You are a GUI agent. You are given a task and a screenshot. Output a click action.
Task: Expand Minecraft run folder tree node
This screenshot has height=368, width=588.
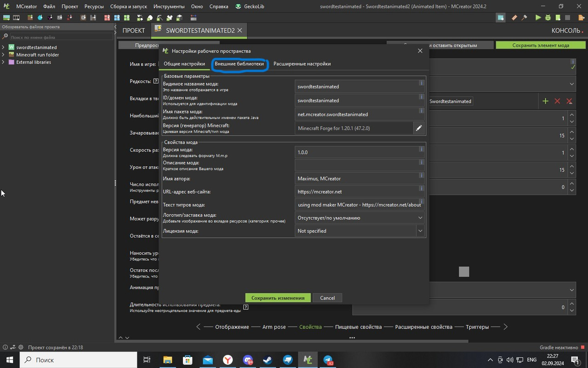click(3, 55)
